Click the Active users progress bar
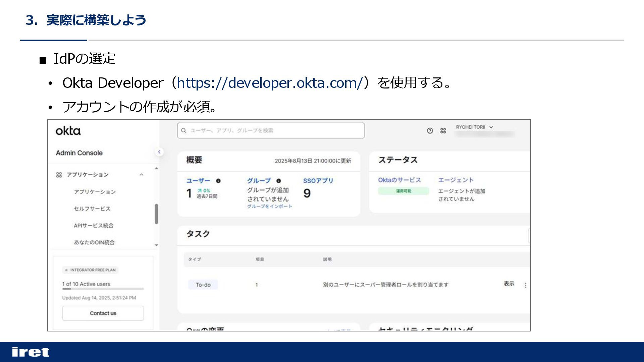The height and width of the screenshot is (362, 644). click(x=103, y=289)
